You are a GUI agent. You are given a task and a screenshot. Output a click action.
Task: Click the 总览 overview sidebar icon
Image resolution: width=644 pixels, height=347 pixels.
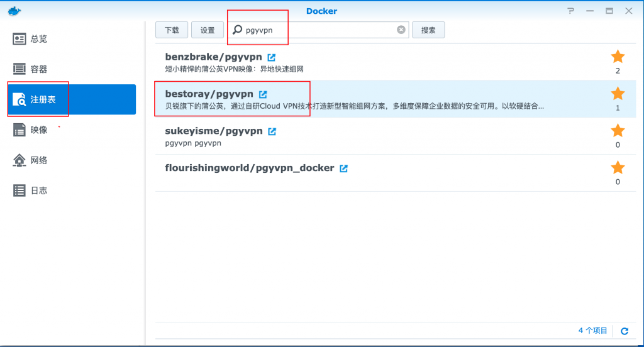coord(19,39)
